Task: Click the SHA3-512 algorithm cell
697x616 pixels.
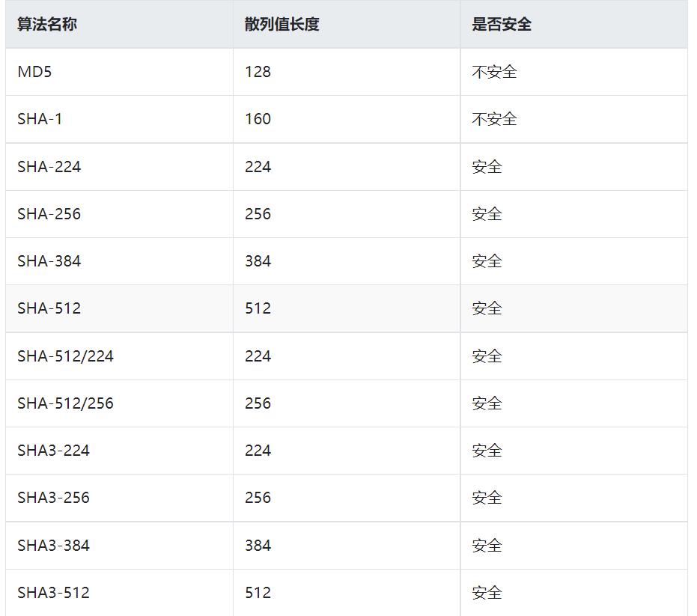Action: 54,593
